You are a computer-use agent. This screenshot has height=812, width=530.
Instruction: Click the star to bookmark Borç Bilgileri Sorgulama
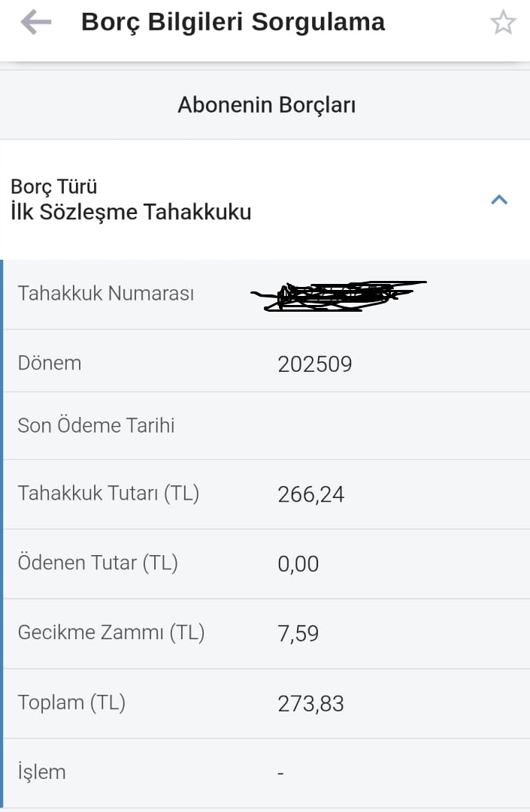point(502,22)
